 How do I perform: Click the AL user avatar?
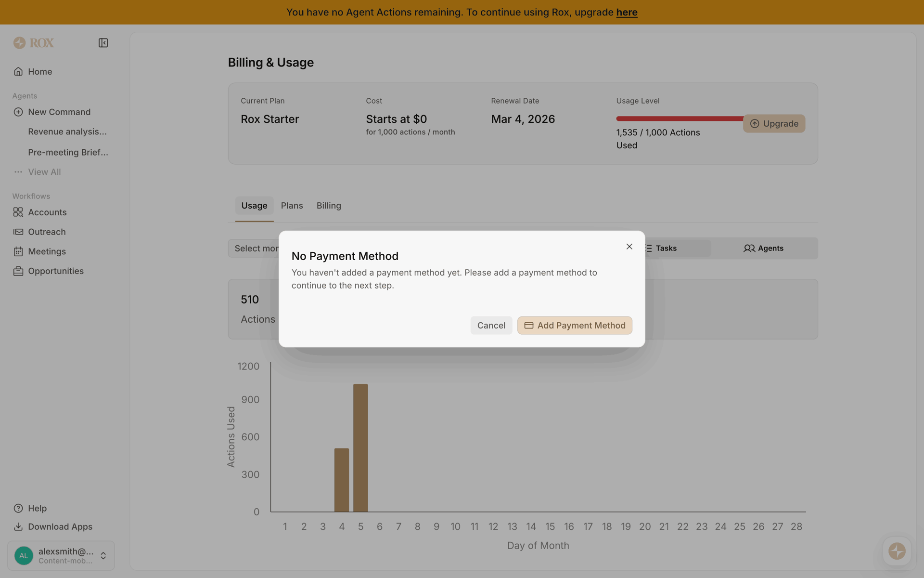tap(24, 555)
